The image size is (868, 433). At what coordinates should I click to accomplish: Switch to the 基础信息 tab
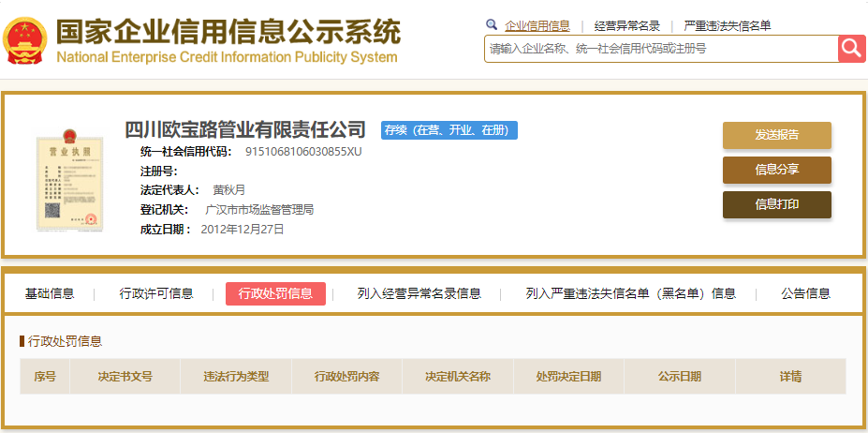[50, 294]
